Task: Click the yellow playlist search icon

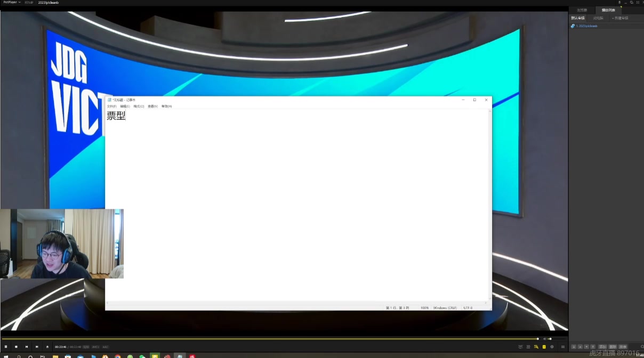Action: (x=536, y=347)
